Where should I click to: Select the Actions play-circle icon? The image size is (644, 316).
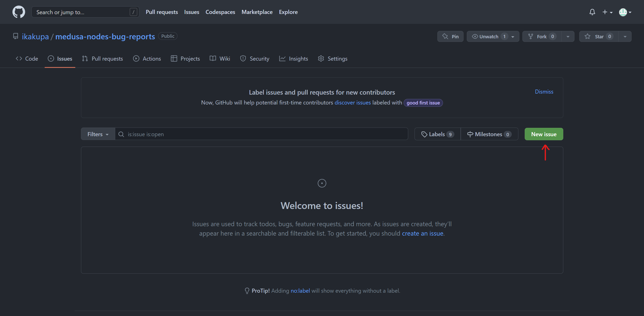point(136,59)
